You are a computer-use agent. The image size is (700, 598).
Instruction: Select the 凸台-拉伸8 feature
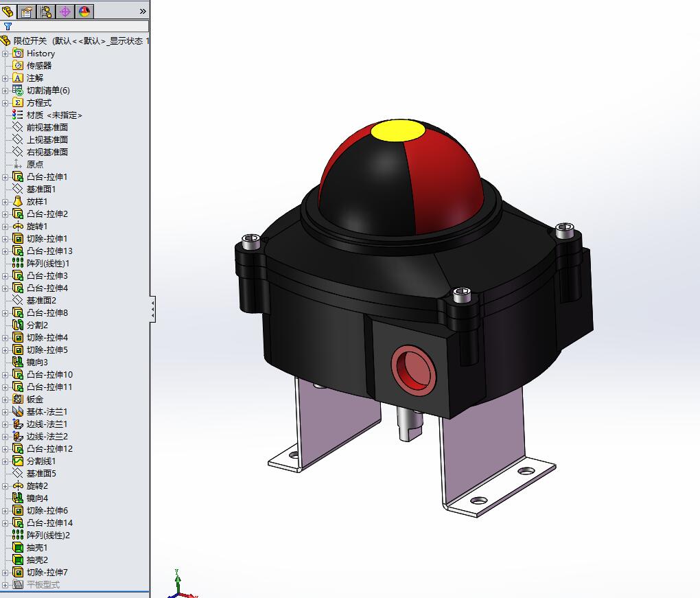(x=40, y=312)
